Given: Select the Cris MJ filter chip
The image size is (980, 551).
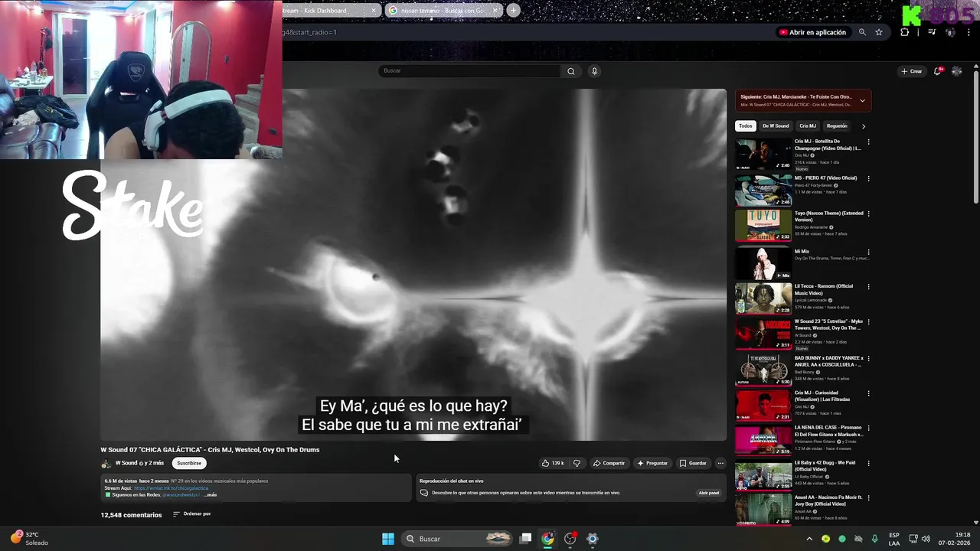Looking at the screenshot, I should pyautogui.click(x=808, y=126).
